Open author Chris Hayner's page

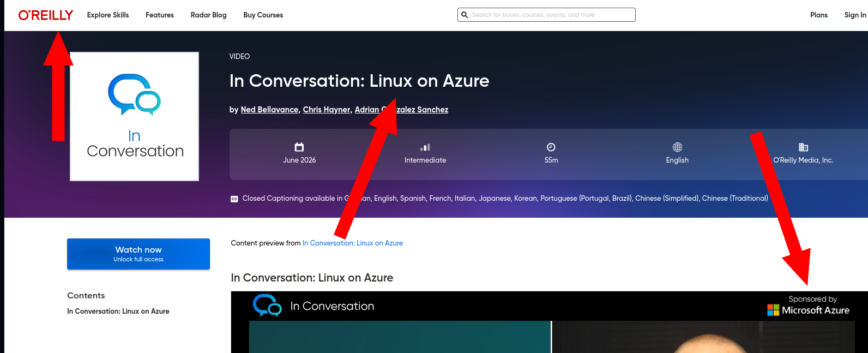(327, 110)
